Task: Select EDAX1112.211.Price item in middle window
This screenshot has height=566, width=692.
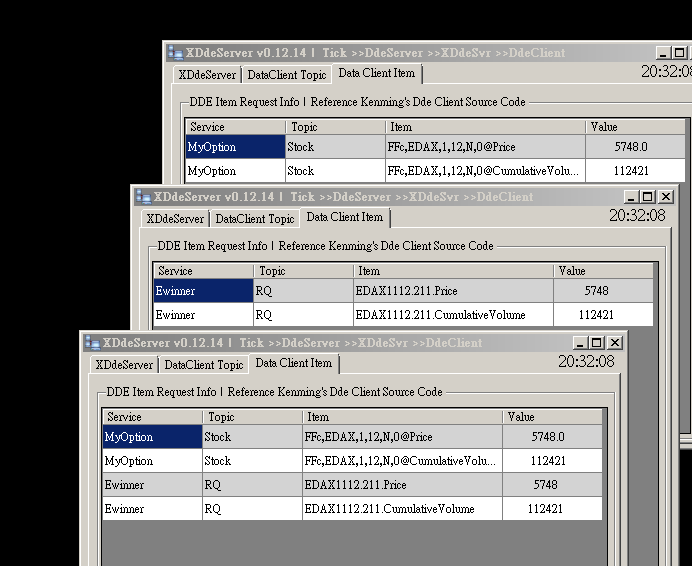Action: coord(454,291)
